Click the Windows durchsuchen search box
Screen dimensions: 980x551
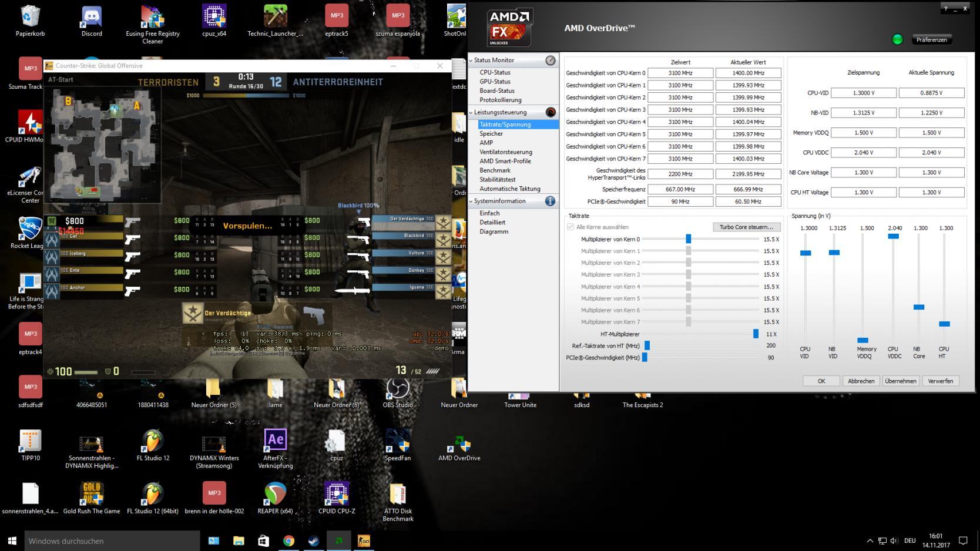112,540
